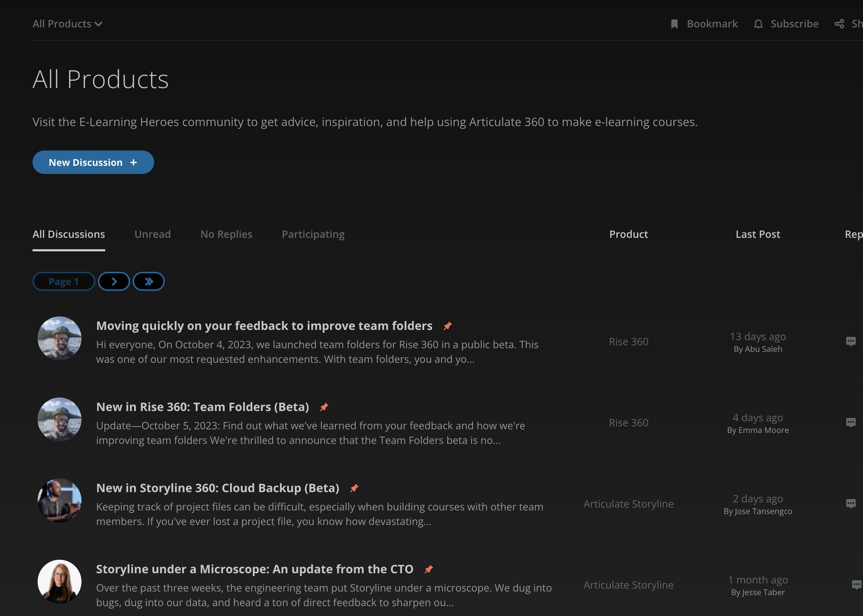Viewport: 863px width, 616px height.
Task: Click excerpt starting 'Hi everyone, On October 4'
Action: (317, 352)
